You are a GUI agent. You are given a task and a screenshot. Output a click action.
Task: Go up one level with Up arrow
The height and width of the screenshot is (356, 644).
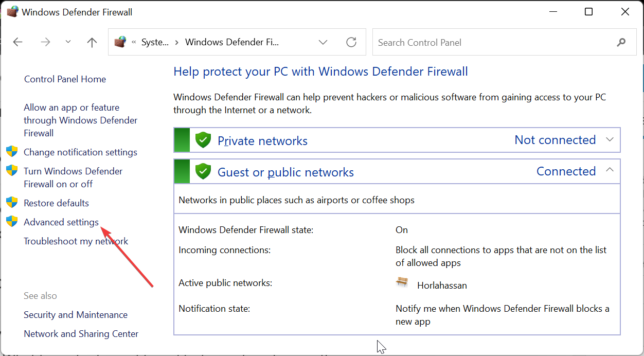[92, 42]
